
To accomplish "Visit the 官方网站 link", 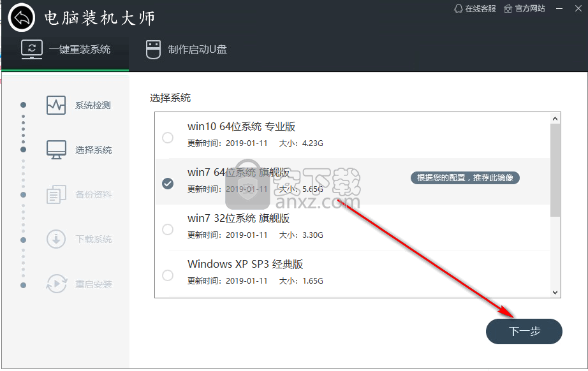I will pos(524,8).
